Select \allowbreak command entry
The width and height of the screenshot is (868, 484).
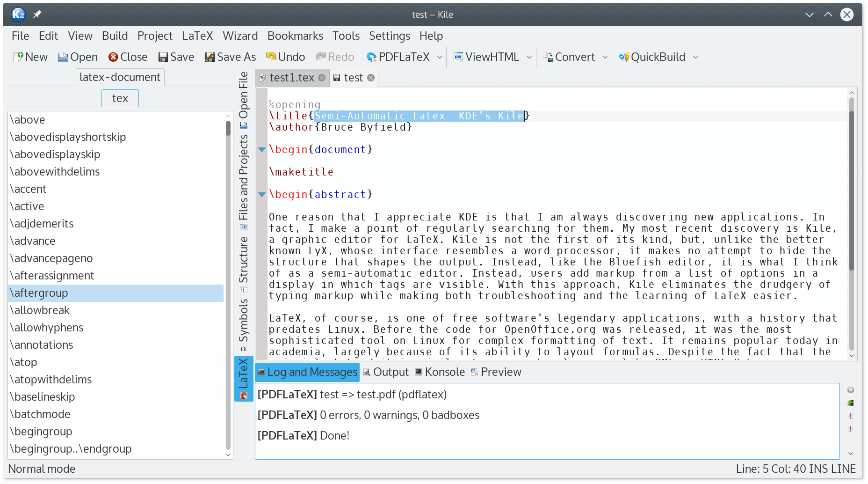[116, 310]
